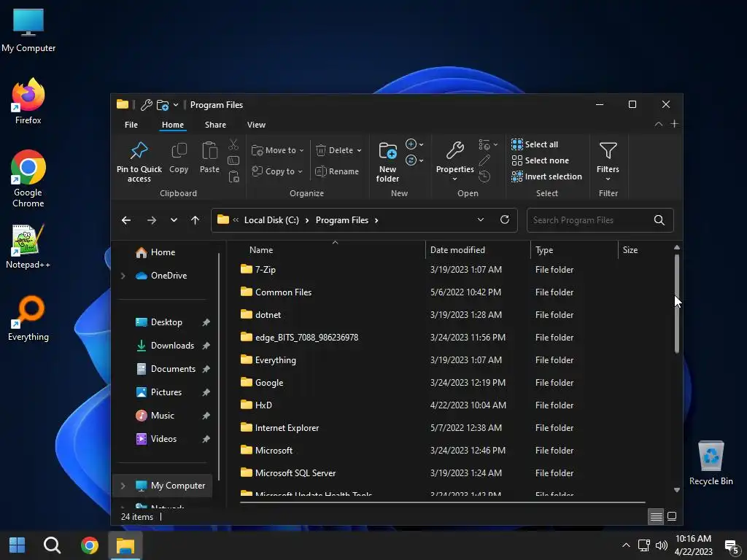747x560 pixels.
Task: Click Local Disk (C:) in the address path
Action: coord(271,220)
